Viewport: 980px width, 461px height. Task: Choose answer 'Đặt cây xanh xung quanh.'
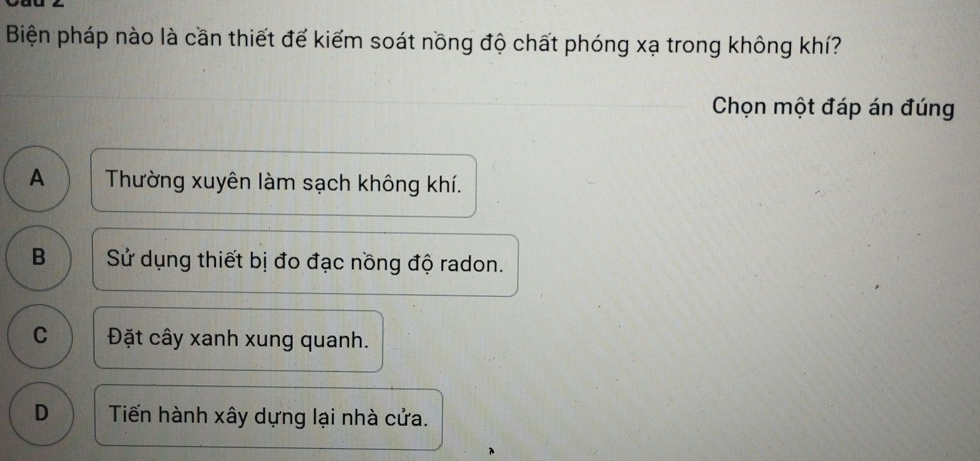tap(238, 340)
